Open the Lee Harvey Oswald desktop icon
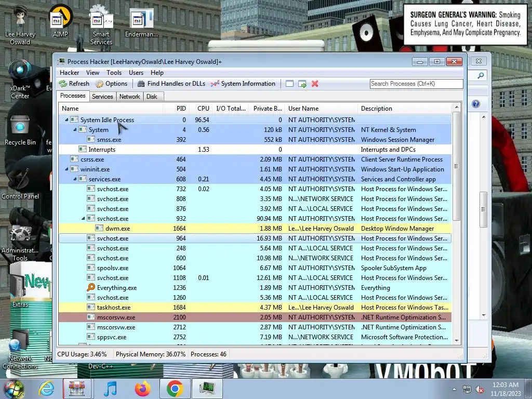532x399 pixels. pyautogui.click(x=20, y=24)
